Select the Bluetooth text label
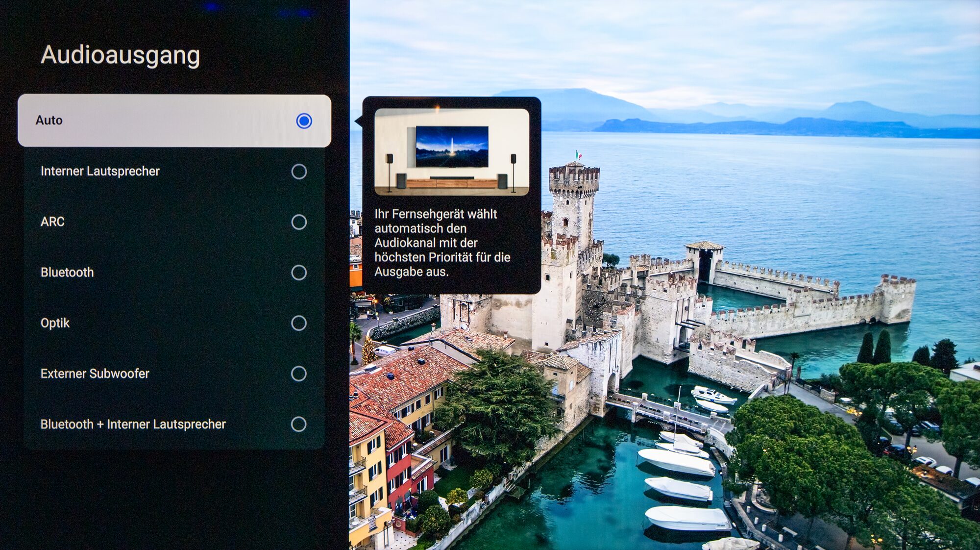The height and width of the screenshot is (550, 980). click(67, 272)
